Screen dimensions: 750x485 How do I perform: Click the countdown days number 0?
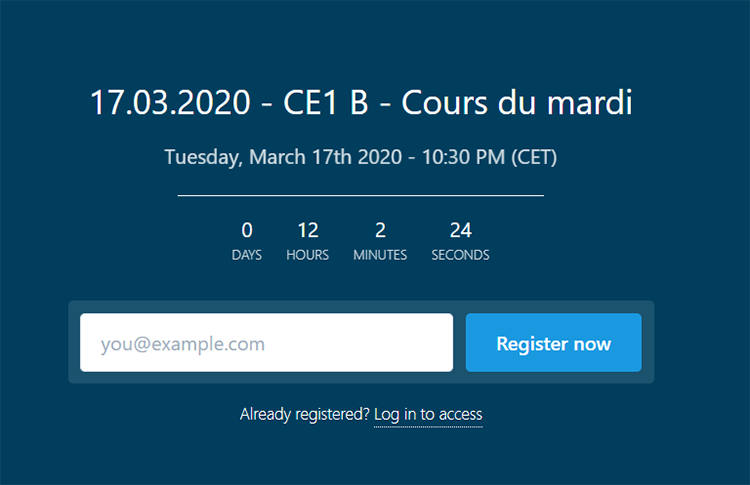click(247, 231)
